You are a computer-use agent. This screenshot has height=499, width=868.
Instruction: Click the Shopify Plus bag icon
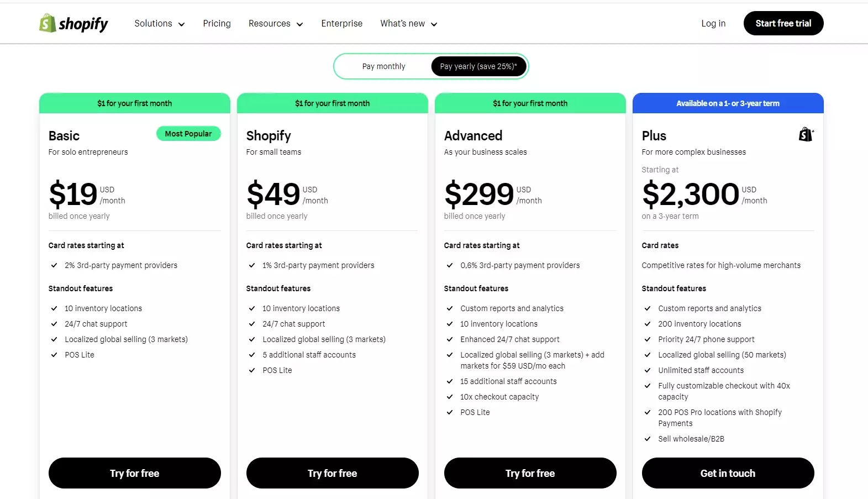(806, 134)
